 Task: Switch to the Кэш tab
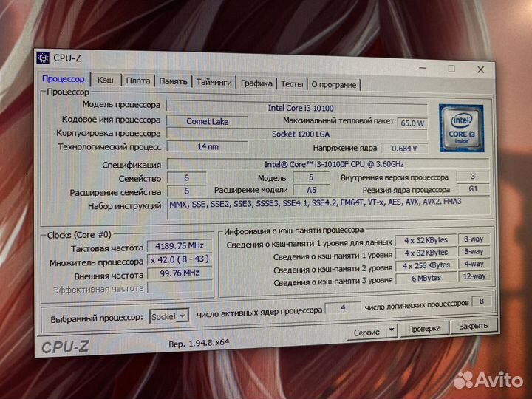click(106, 80)
